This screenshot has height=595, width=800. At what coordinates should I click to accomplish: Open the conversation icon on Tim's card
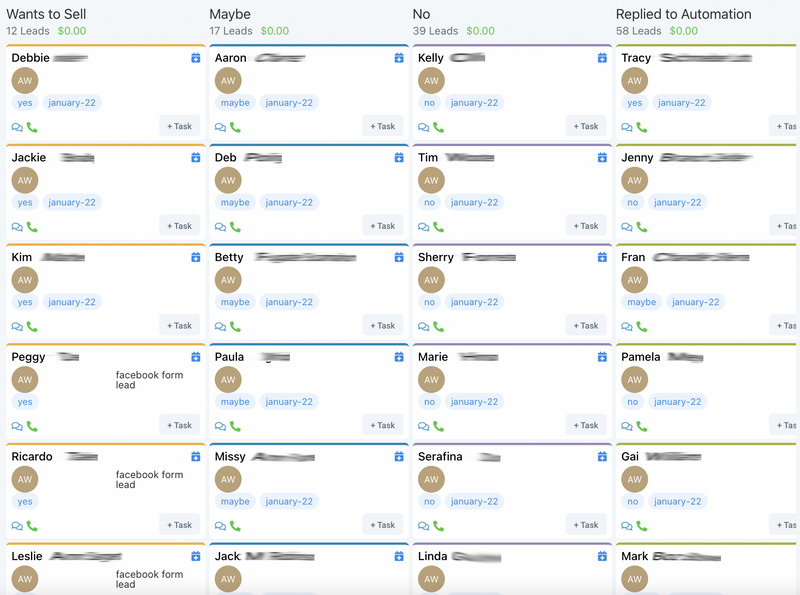point(423,227)
